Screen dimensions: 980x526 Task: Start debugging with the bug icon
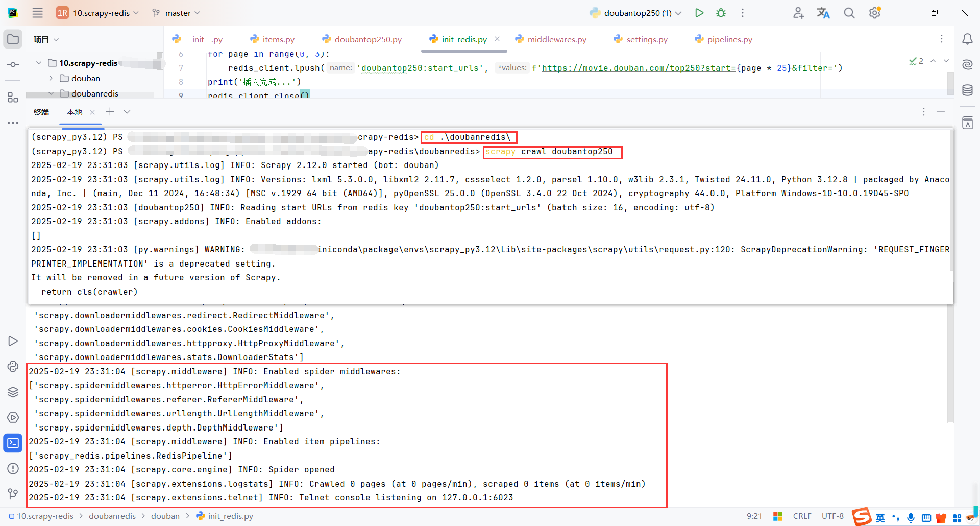click(721, 13)
